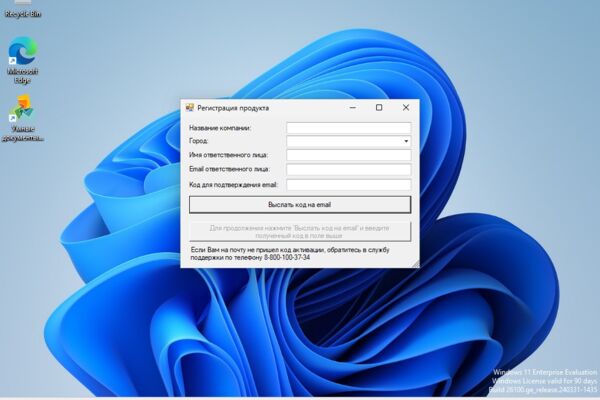Image resolution: width=600 pixels, height=400 pixels.
Task: Click the Email ответственного лица field
Action: pos(349,170)
